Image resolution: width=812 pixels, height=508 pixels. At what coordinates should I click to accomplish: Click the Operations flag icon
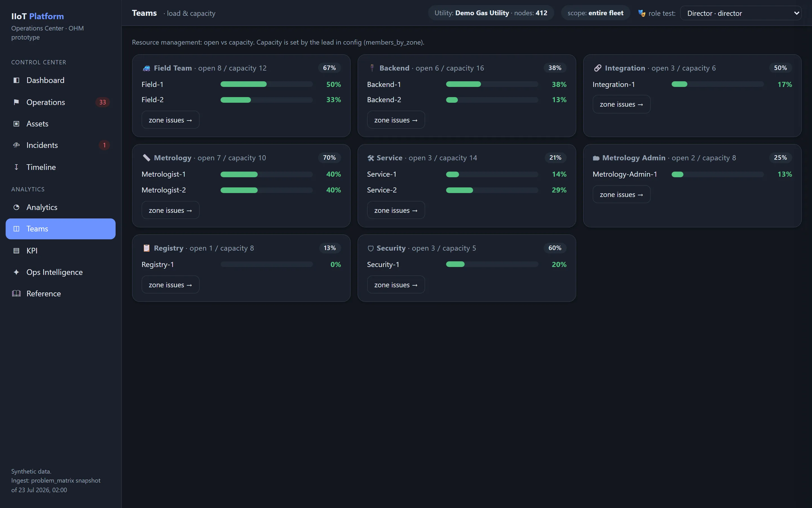pyautogui.click(x=16, y=102)
